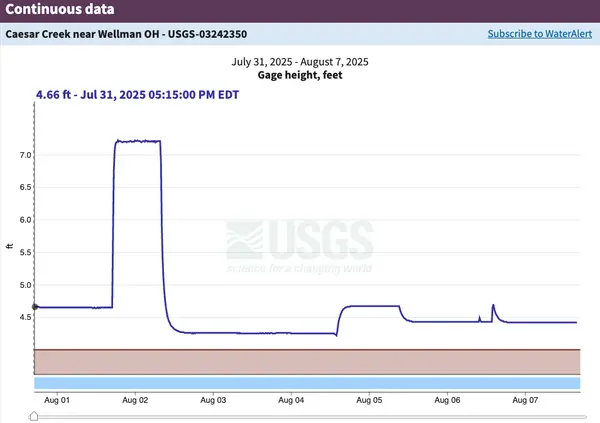Click the light blue band under the chart
The image size is (600, 423).
(308, 383)
